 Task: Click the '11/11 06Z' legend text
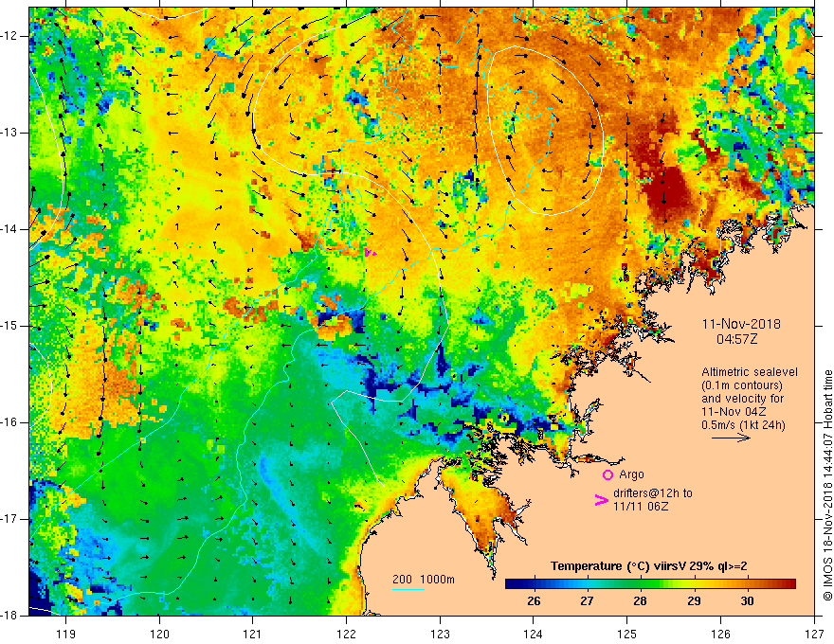pyautogui.click(x=641, y=507)
